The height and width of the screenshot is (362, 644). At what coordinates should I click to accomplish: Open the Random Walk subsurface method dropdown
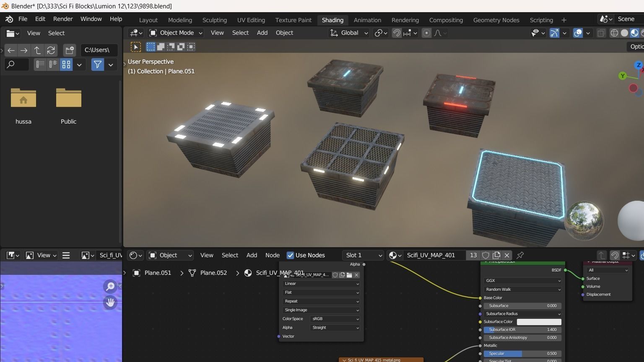point(522,290)
